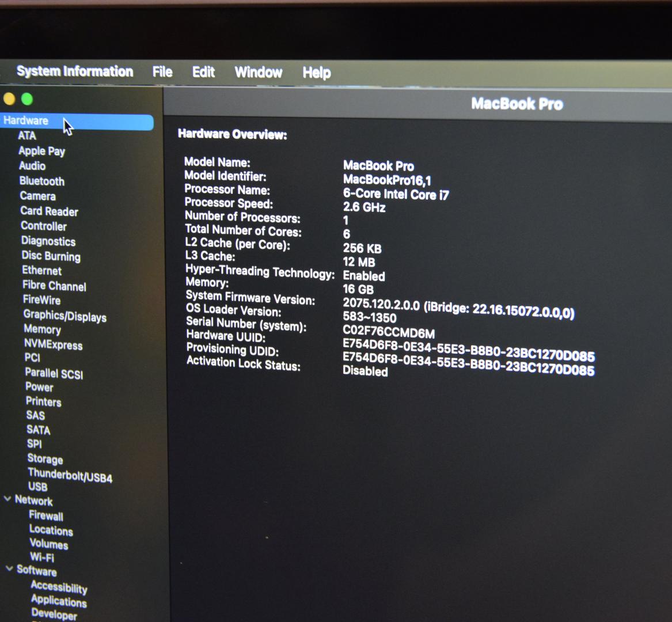Click system firmware version 2075.120.2.0.0
The image size is (672, 622).
(381, 304)
